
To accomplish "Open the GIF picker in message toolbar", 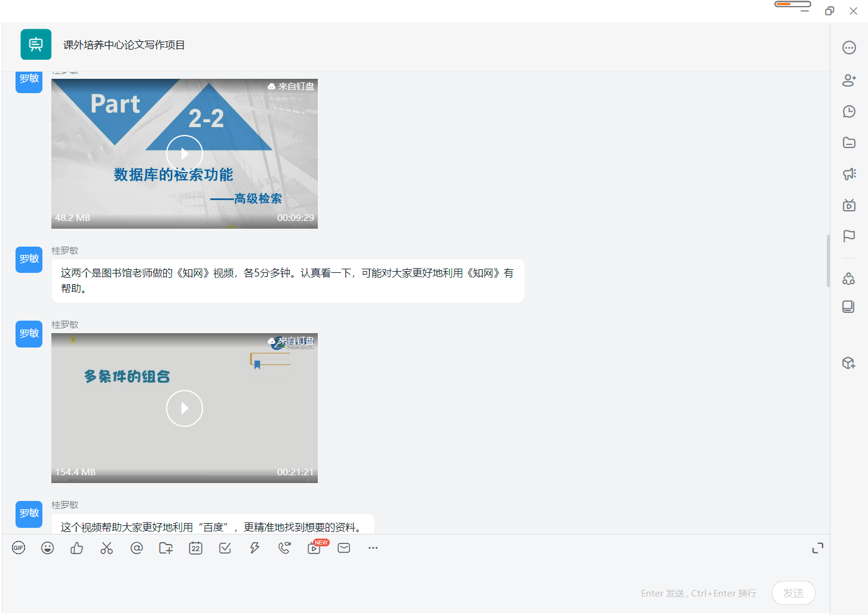I will (19, 548).
